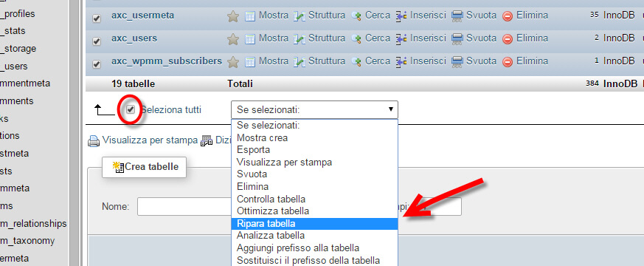Screen dimensions: 644x266
Task: Uncheck the axc_usermeta row checkbox
Action: pyautogui.click(x=97, y=18)
